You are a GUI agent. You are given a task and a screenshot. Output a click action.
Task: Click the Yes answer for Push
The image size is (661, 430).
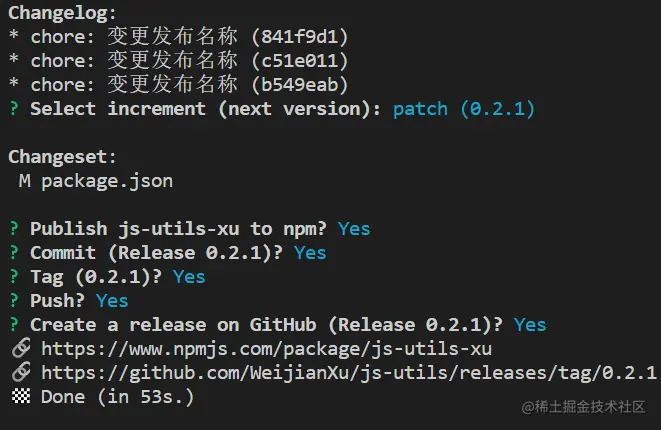click(x=112, y=301)
